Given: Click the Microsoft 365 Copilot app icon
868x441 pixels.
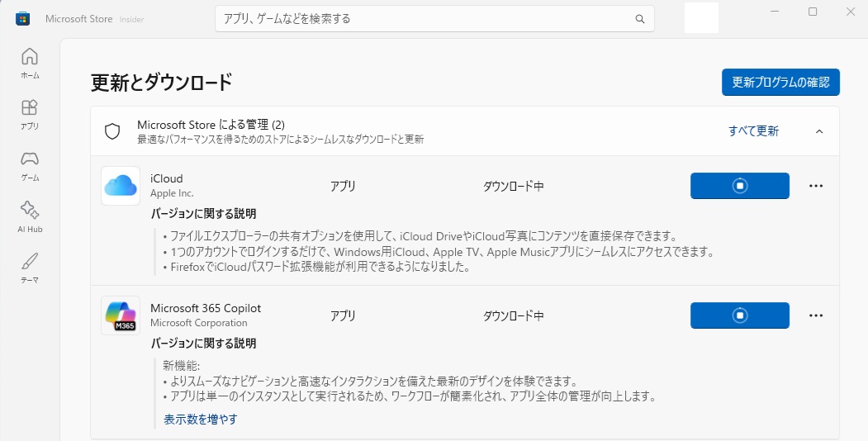Looking at the screenshot, I should (x=121, y=315).
